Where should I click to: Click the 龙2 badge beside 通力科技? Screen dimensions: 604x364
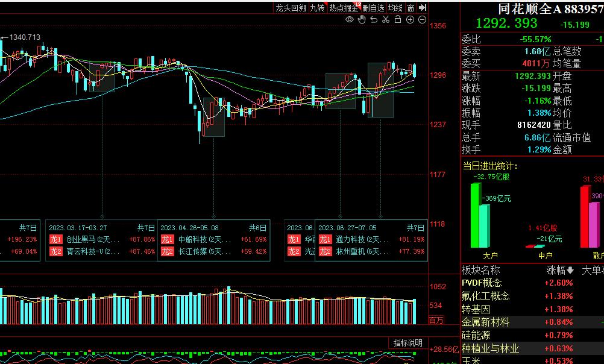pyautogui.click(x=326, y=240)
